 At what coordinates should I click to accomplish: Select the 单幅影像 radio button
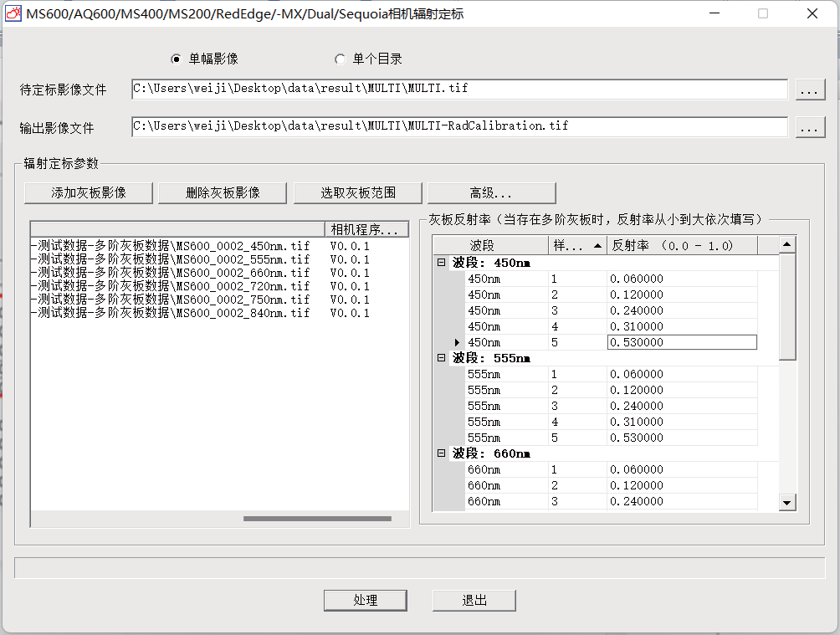[176, 59]
